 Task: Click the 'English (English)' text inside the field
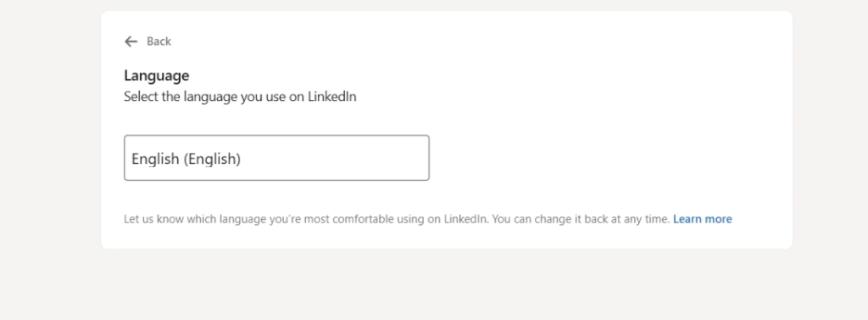186,160
